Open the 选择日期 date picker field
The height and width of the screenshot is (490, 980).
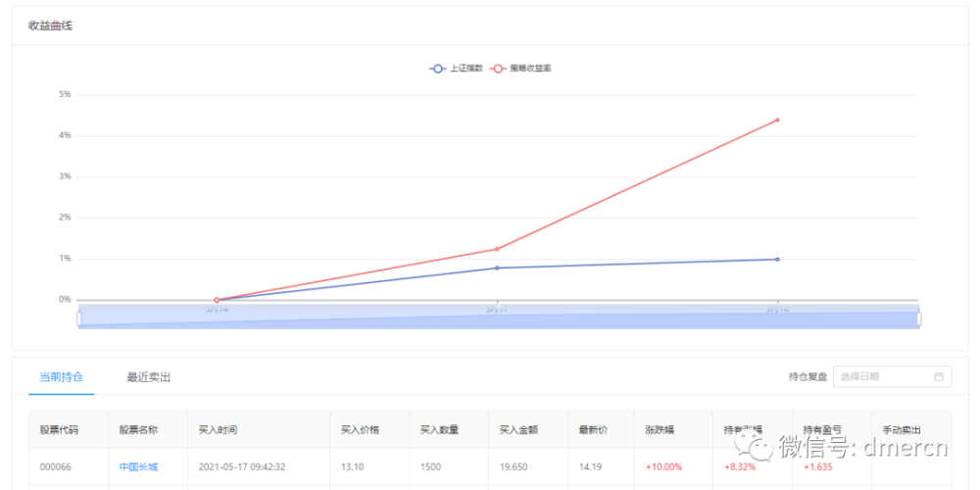[x=892, y=377]
